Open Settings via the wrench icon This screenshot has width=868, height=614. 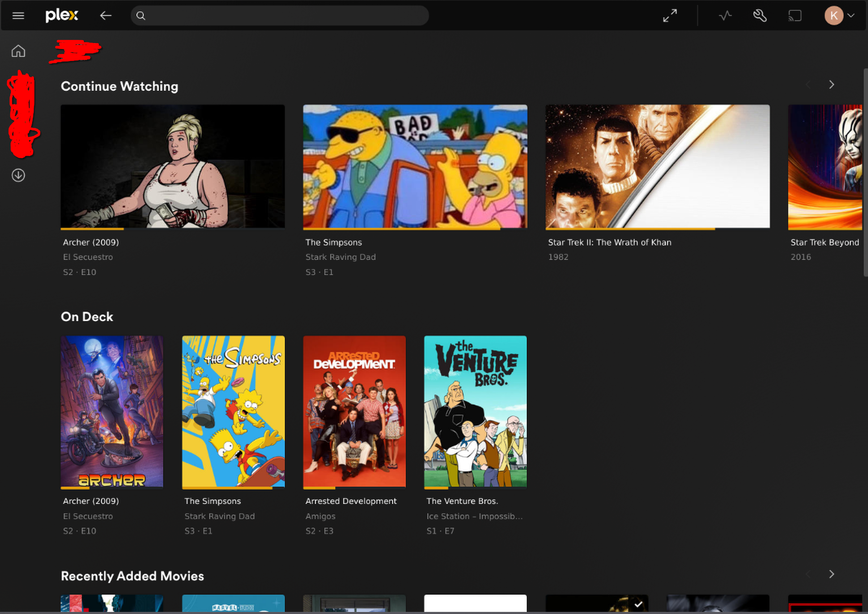[759, 16]
